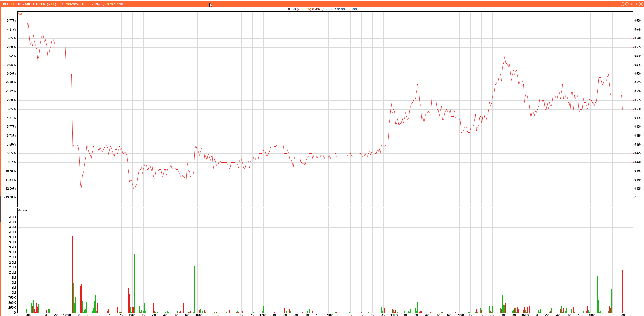
Task: Click the RELIEF THERAPEUTICS N (RLF) title
Action: point(29,4)
